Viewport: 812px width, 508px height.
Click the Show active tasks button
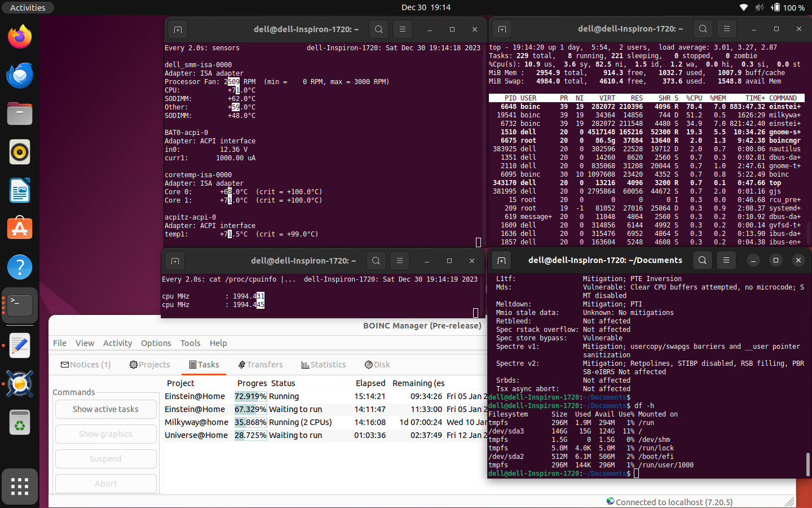tap(105, 409)
